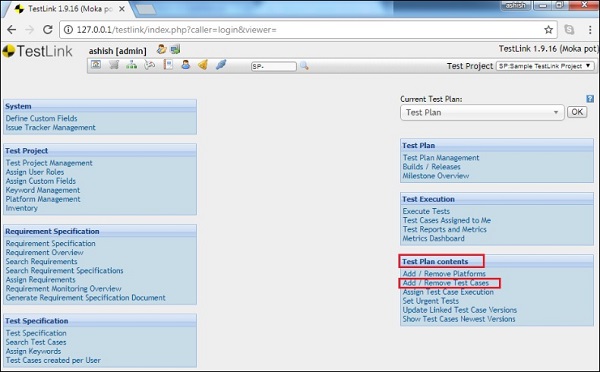Open Search Requirements link
600x372 pixels.
[x=41, y=261]
